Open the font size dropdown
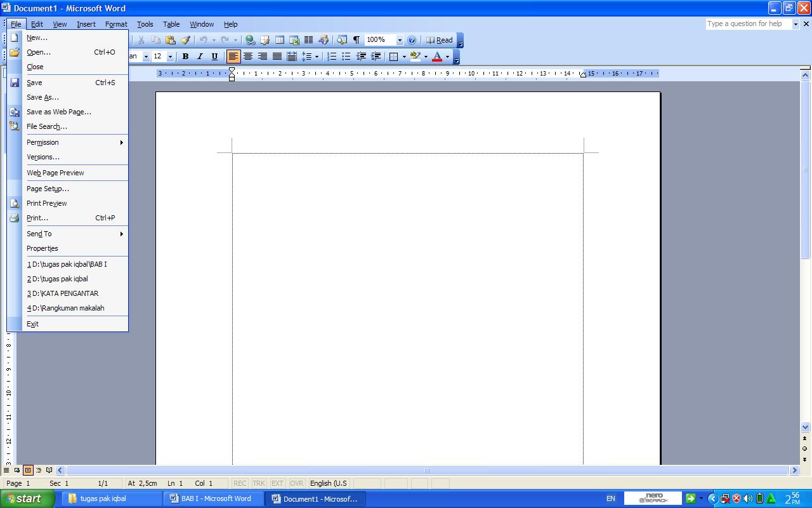Screen dimensions: 812x508 [x=170, y=56]
